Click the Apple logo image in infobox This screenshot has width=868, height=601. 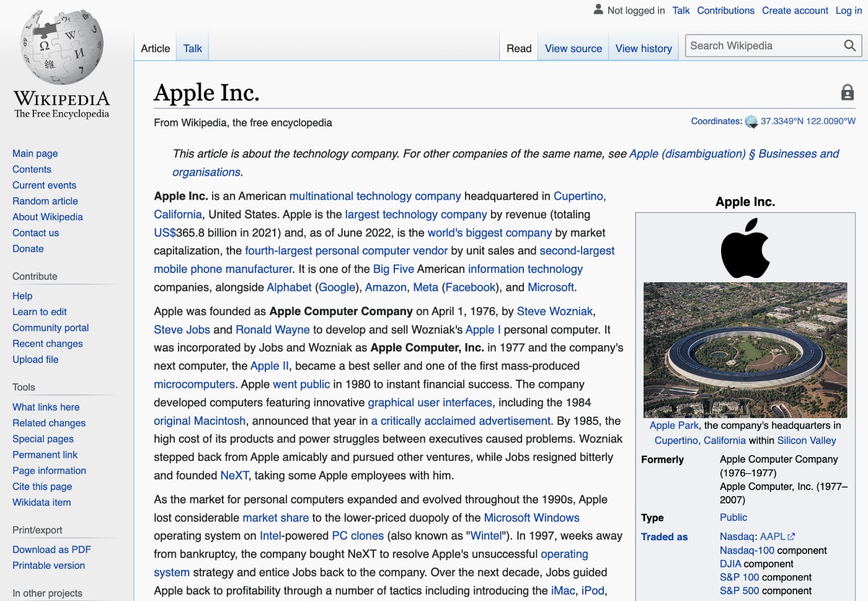point(745,248)
